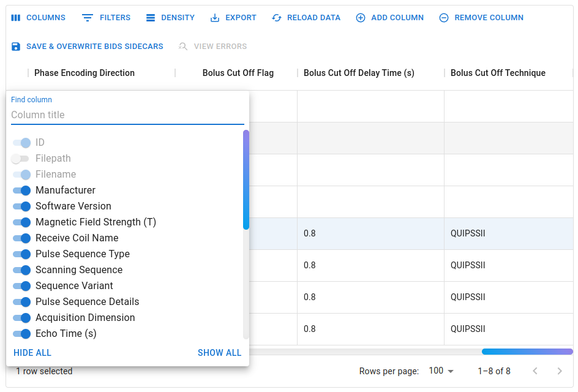Open the Columns panel
Image resolution: width=578 pixels, height=392 pixels.
[38, 17]
